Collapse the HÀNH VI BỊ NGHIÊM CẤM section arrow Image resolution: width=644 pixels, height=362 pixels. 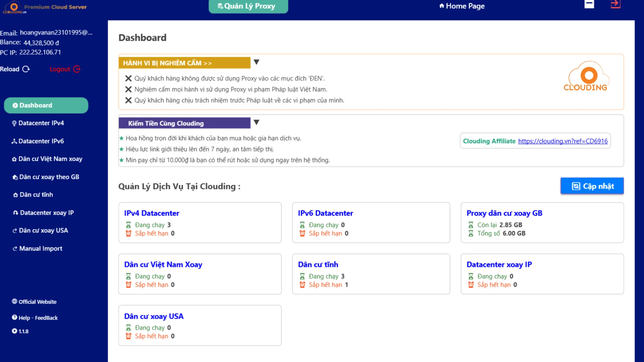click(256, 62)
